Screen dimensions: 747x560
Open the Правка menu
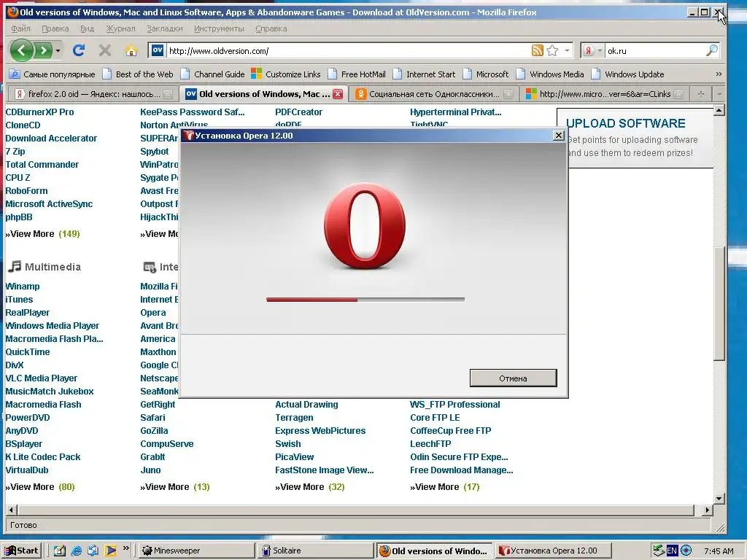click(x=55, y=28)
